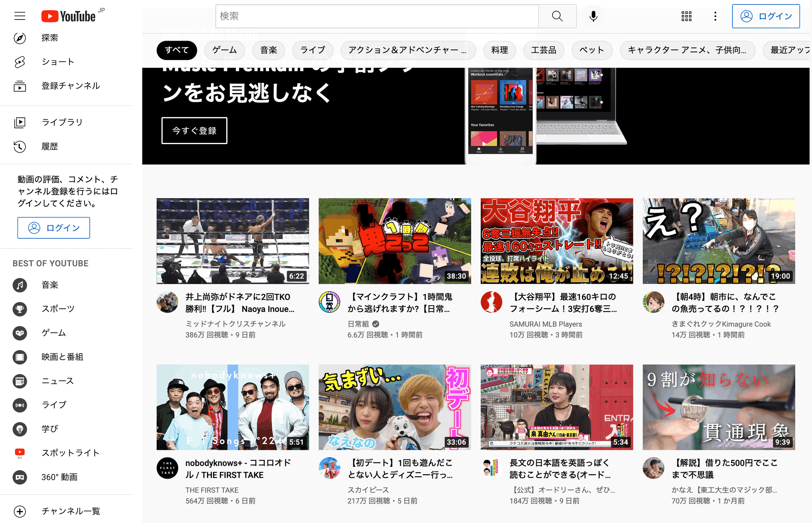Screen dimensions: 812x523
Task: Open SAMURAI MLB Players channel avatar
Action: (x=491, y=302)
